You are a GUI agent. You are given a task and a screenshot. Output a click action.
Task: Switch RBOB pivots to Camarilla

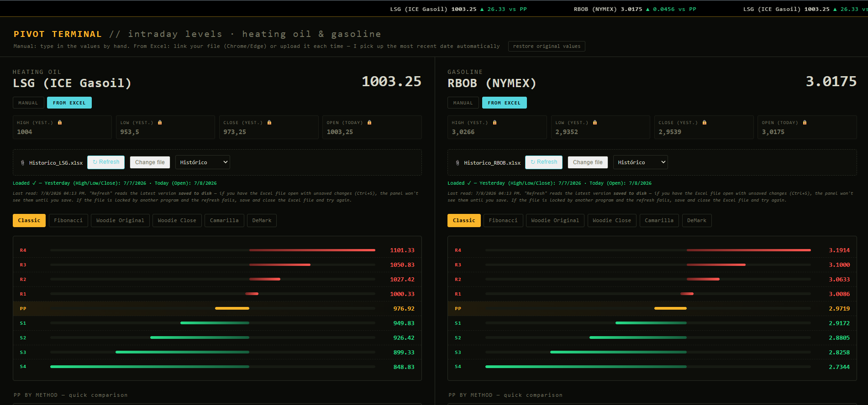[x=659, y=220]
